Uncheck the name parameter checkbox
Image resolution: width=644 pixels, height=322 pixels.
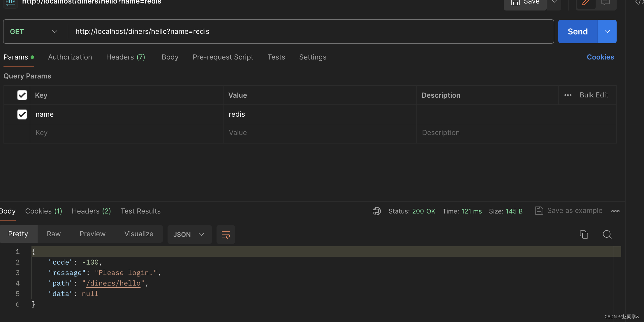click(22, 114)
